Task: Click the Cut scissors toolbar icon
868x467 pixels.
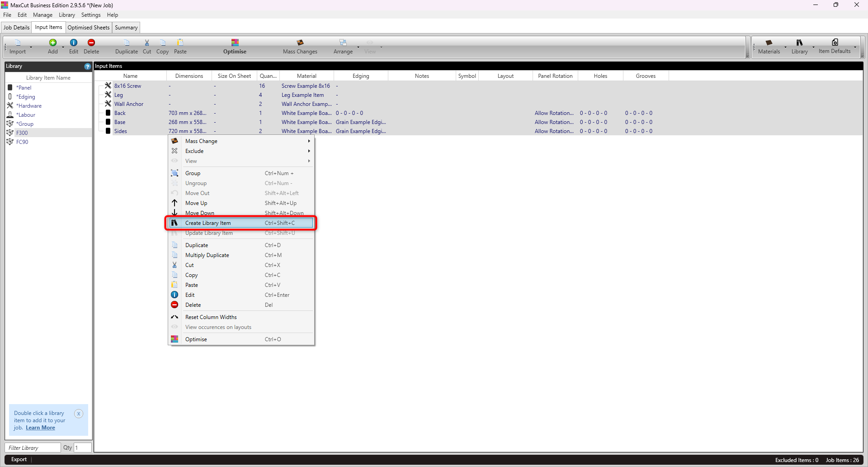Action: (x=147, y=43)
